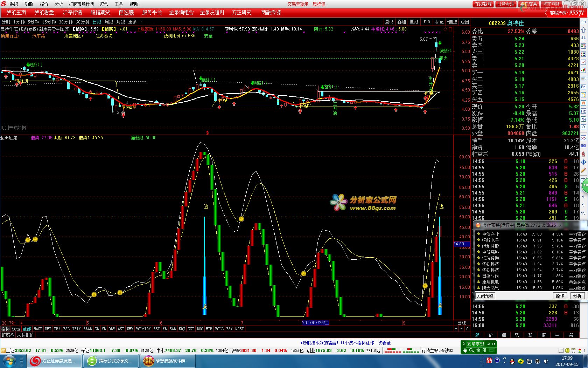Click the F10 company info sidebar icon

(583, 87)
